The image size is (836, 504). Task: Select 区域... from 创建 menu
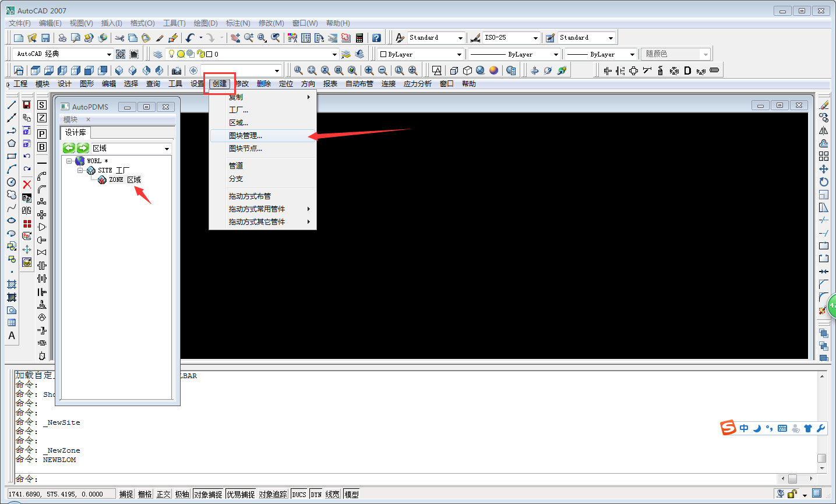(263, 123)
